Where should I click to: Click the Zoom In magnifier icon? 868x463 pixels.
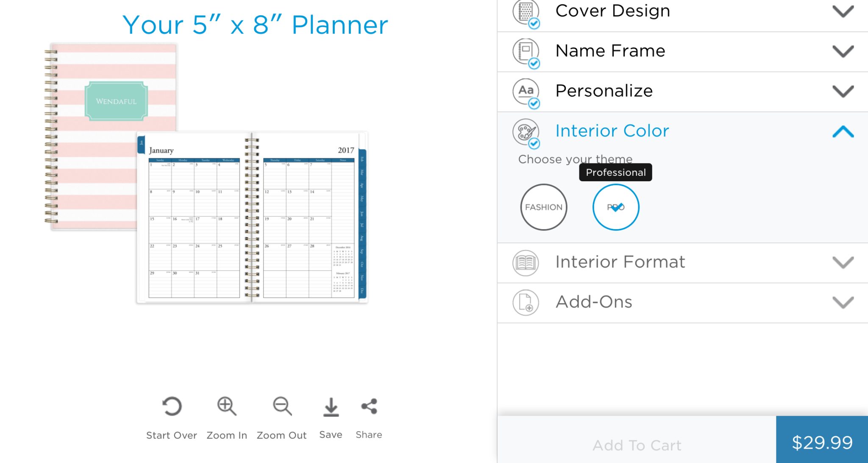coord(227,406)
